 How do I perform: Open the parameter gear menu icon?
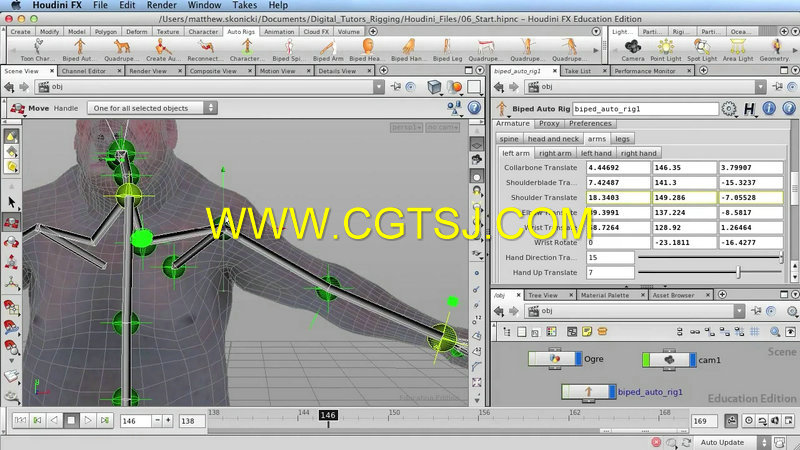(729, 108)
